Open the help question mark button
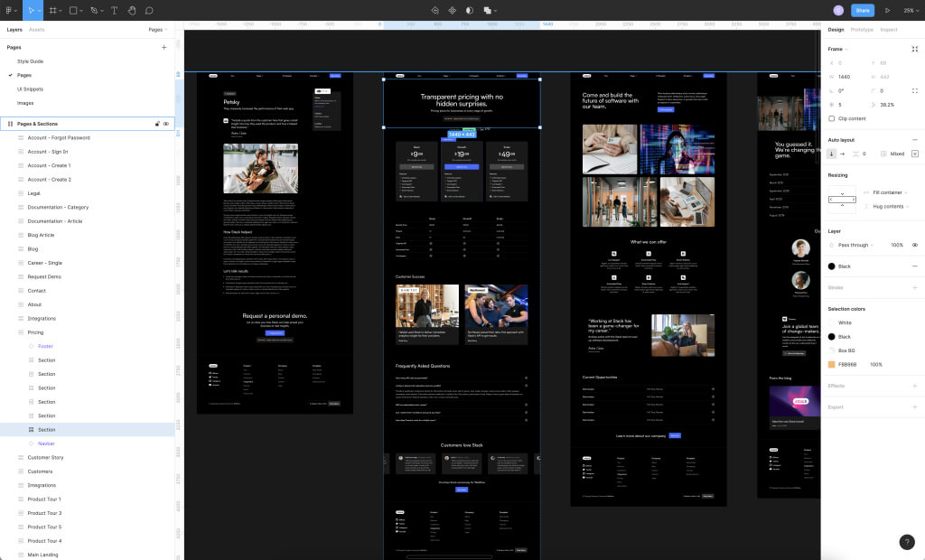This screenshot has height=560, width=925. coord(907,542)
